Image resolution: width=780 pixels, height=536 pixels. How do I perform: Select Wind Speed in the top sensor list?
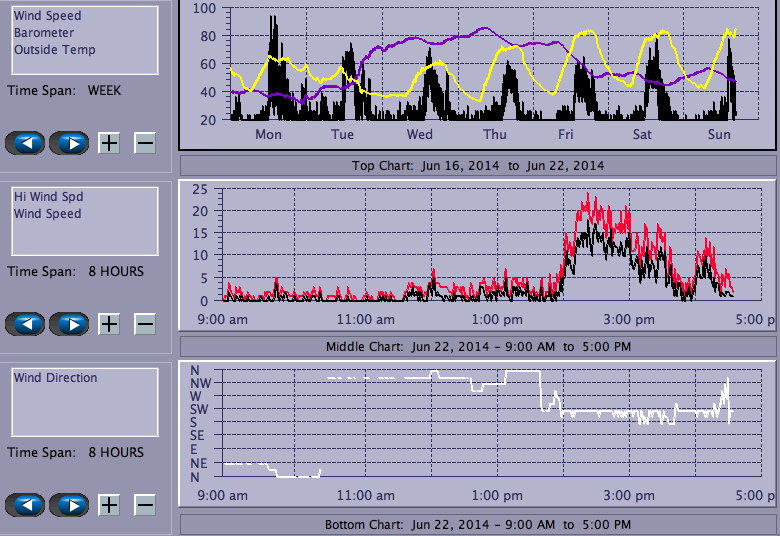pyautogui.click(x=48, y=16)
